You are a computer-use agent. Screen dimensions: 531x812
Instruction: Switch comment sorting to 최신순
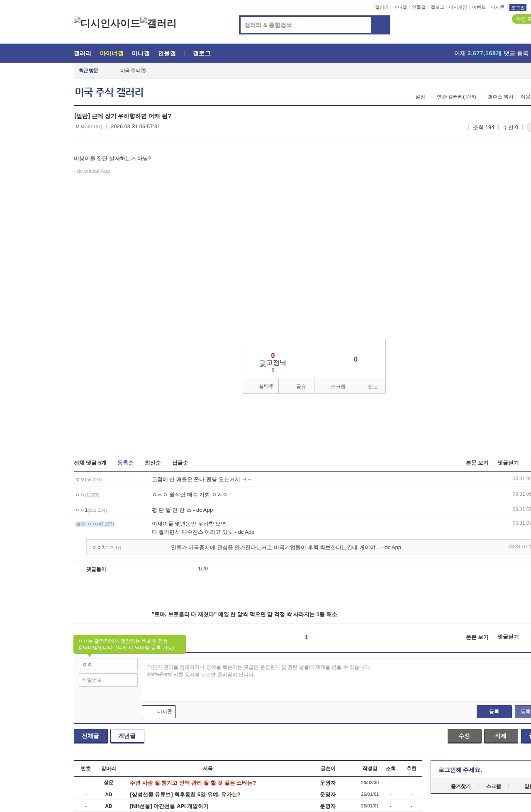coord(153,463)
